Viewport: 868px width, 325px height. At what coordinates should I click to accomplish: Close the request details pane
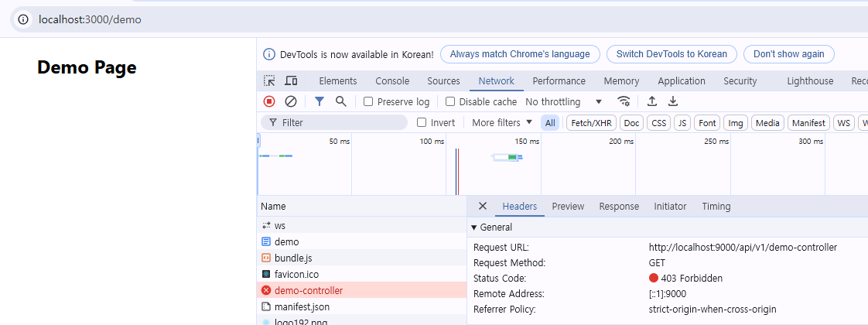(483, 206)
